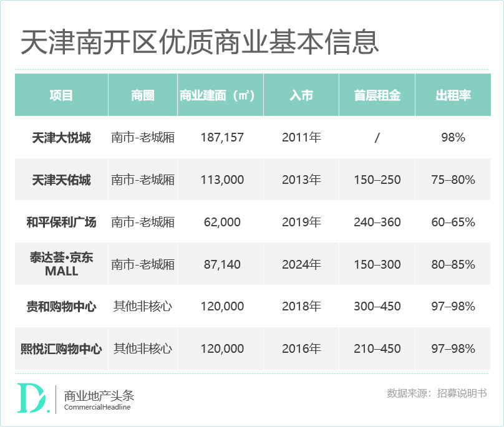This screenshot has height=427, width=504.
Task: Select the 天津天佑城 project cell
Action: [x=61, y=180]
